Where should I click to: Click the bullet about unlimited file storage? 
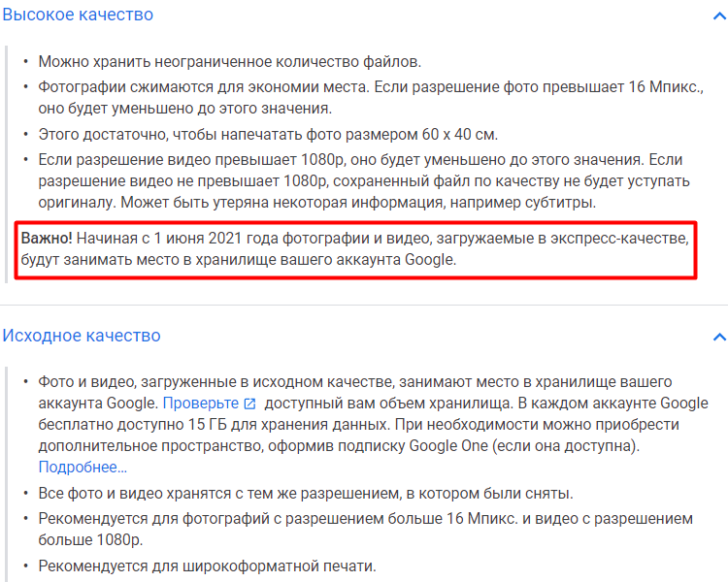tap(229, 62)
